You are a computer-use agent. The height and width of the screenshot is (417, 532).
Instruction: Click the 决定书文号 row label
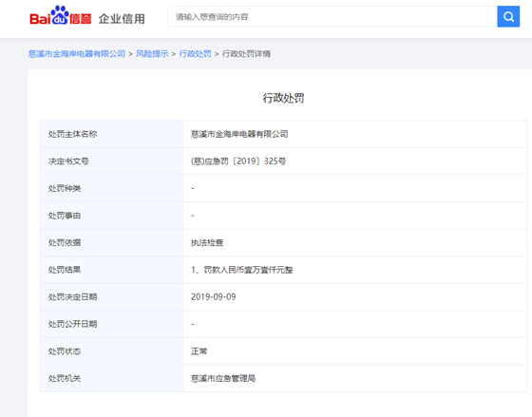click(x=68, y=161)
